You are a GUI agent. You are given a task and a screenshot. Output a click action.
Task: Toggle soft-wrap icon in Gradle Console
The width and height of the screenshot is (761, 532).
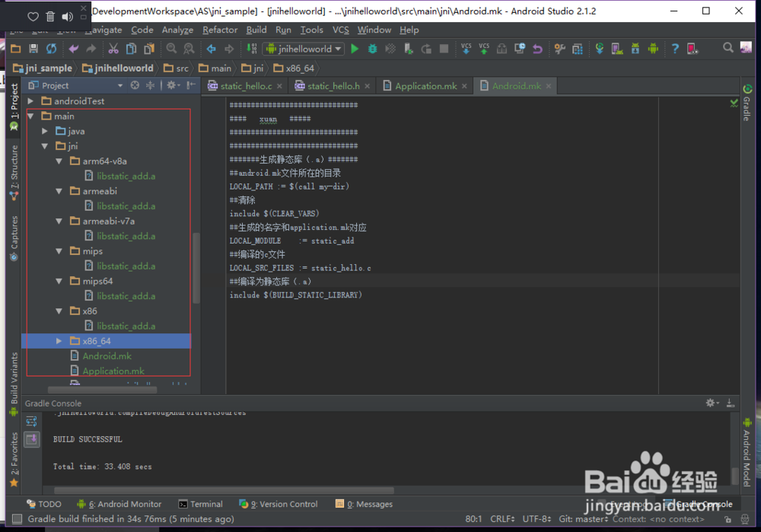point(31,421)
